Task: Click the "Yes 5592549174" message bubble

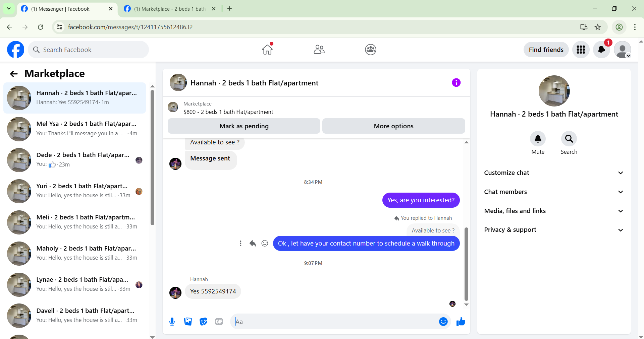Action: tap(213, 291)
